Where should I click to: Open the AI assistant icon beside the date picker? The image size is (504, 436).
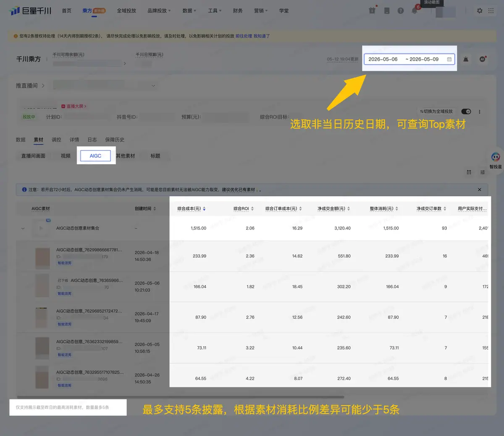pos(483,59)
